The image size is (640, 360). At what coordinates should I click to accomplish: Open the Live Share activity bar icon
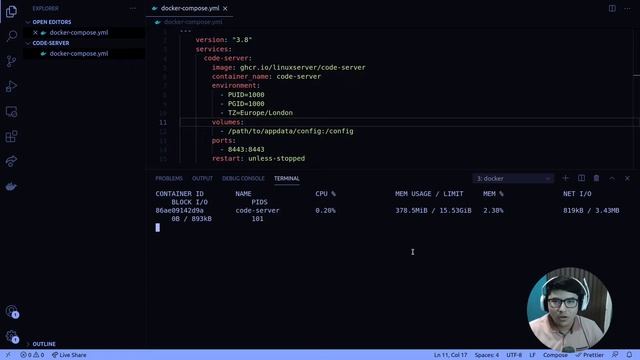pos(11,161)
